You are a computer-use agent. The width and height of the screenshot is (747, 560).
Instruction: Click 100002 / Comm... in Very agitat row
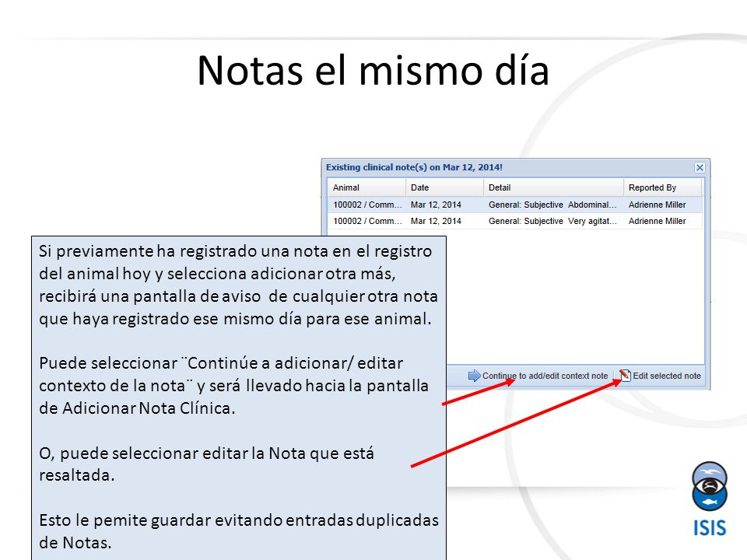367,221
